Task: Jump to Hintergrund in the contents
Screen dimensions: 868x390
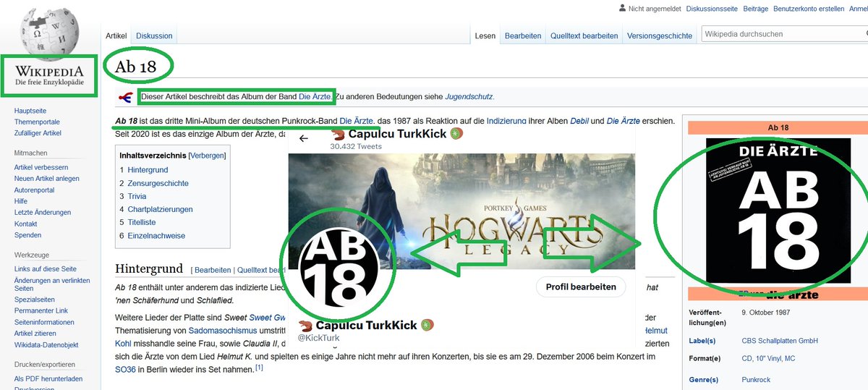Action: coord(148,170)
